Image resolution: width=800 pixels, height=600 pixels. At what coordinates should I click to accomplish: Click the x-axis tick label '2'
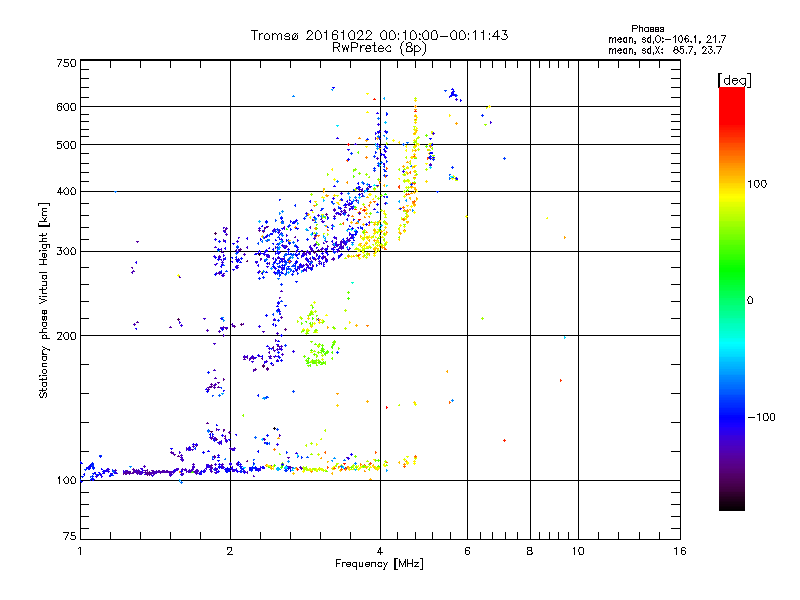pos(230,551)
